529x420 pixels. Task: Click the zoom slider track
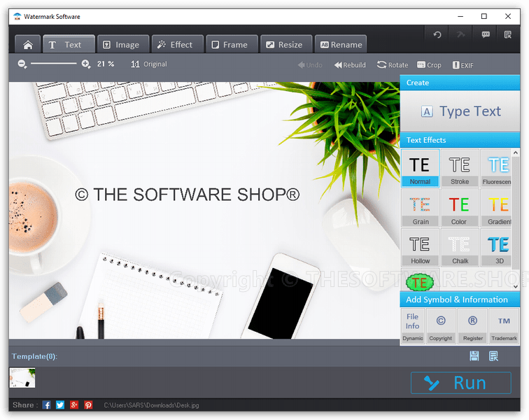[54, 63]
